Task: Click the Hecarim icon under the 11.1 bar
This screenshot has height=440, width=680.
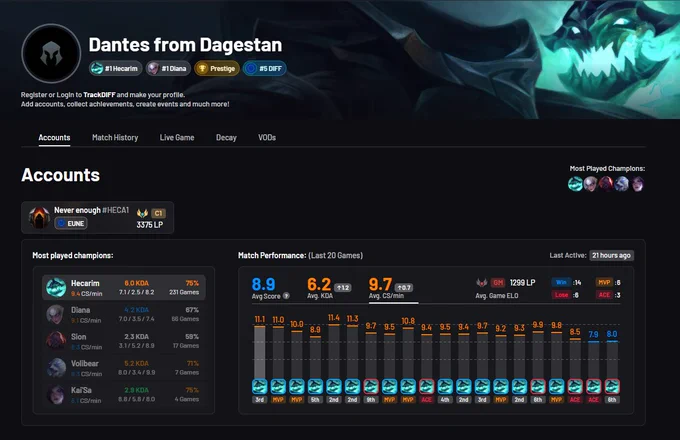Action: pyautogui.click(x=259, y=386)
